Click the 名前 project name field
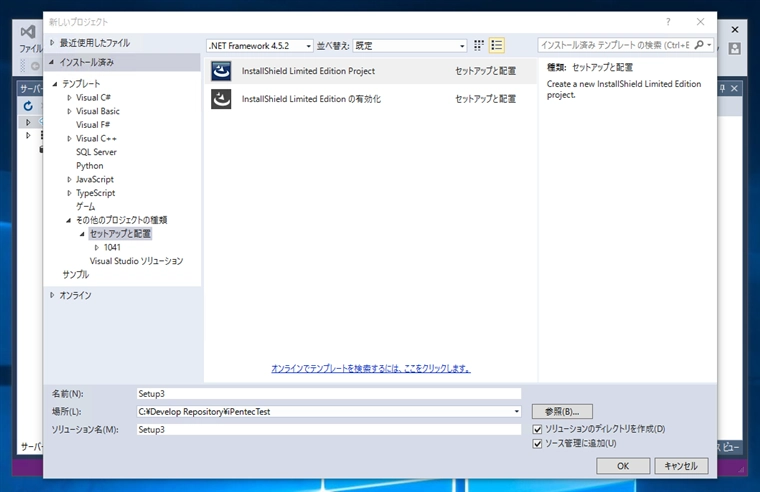Image resolution: width=760 pixels, height=492 pixels. click(x=329, y=394)
